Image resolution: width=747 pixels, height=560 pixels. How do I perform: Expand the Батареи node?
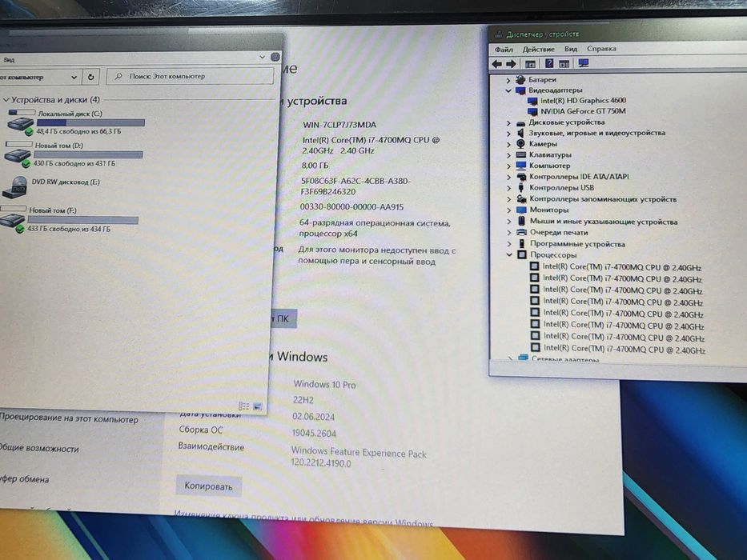[508, 80]
